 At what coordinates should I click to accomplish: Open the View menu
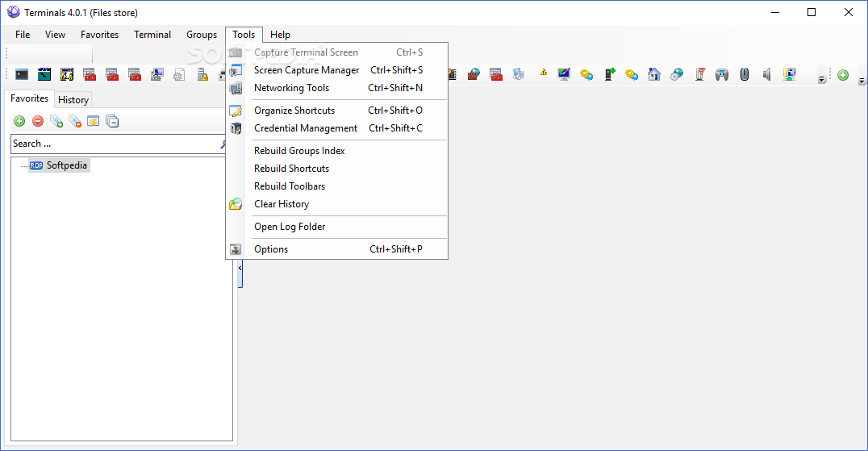[x=56, y=35]
